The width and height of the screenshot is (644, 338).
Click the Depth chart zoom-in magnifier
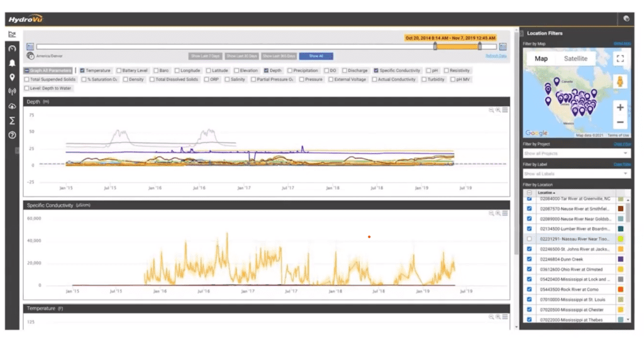point(498,110)
